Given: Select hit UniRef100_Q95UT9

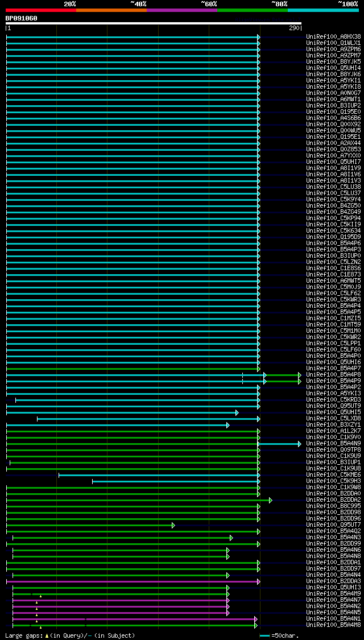Looking at the screenshot, I should tap(333, 406).
